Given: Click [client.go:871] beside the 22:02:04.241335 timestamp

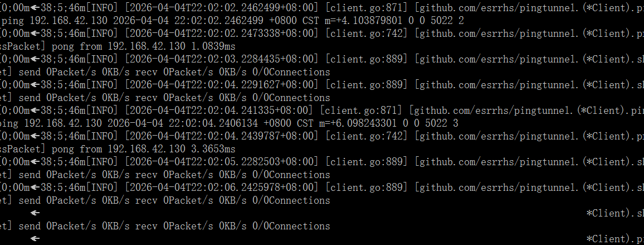Looking at the screenshot, I should 361,111.
